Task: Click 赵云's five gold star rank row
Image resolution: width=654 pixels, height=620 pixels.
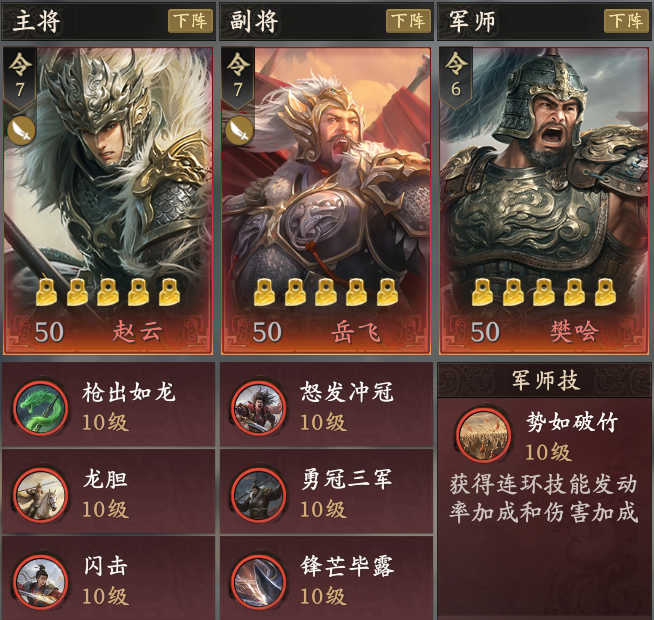Action: (108, 292)
